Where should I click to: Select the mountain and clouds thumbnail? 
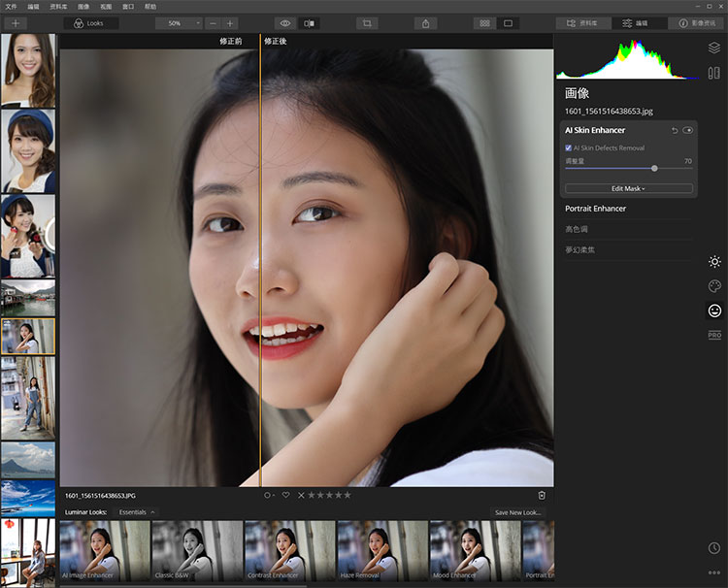tap(28, 460)
